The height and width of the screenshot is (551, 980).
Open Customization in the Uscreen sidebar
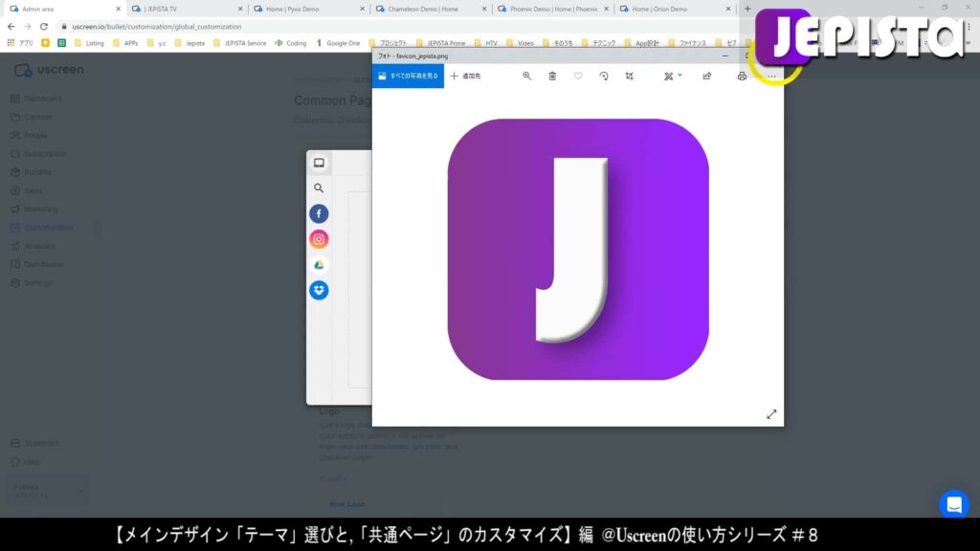(42, 228)
